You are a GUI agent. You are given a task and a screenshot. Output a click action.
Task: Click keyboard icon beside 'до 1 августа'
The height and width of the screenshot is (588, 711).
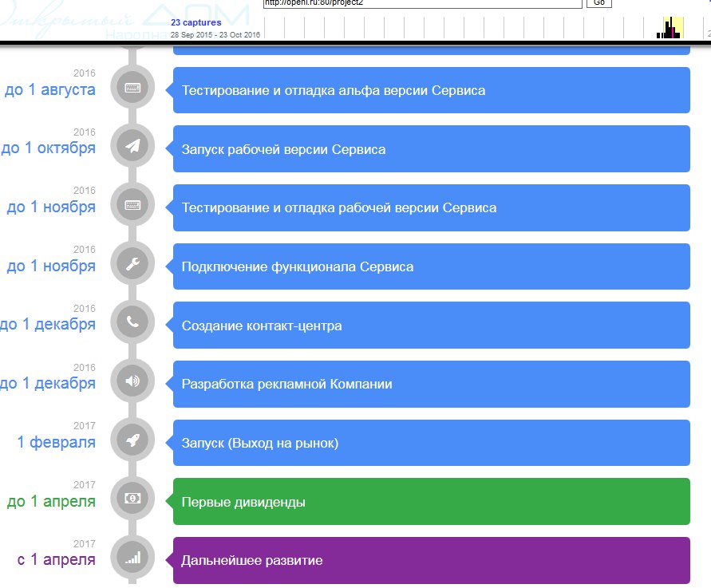click(x=132, y=88)
